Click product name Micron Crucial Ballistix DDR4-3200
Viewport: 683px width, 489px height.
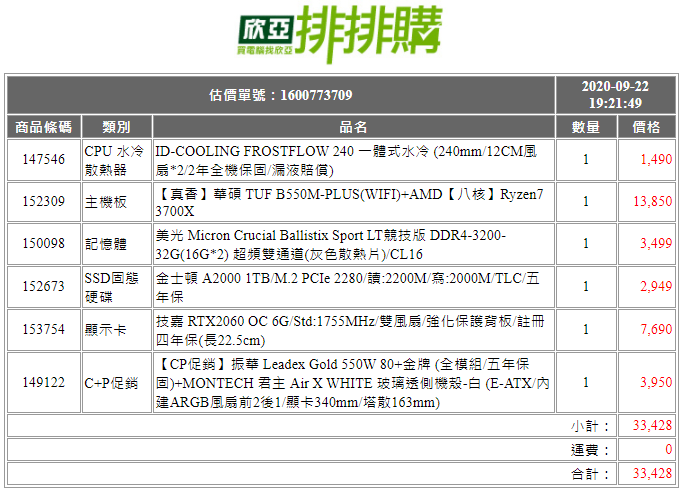click(x=353, y=243)
